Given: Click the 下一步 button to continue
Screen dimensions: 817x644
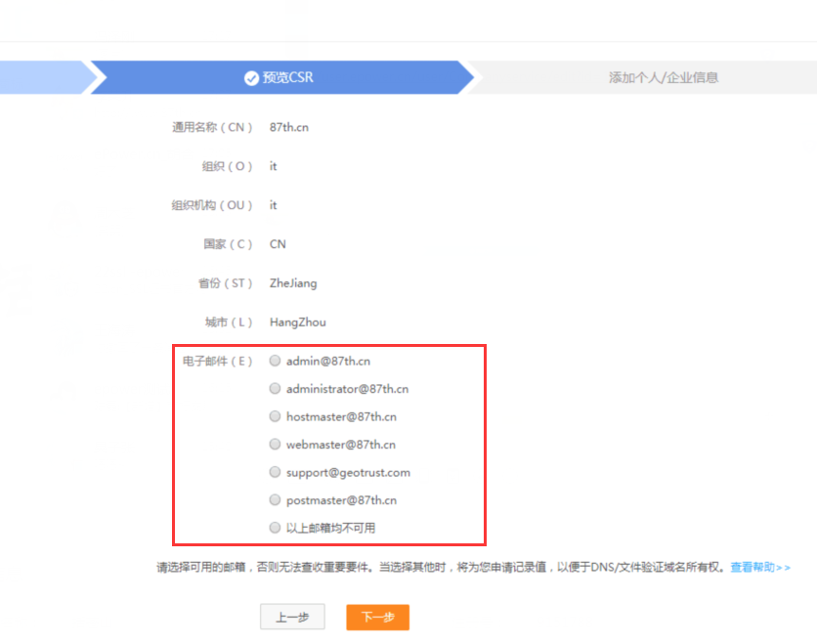Looking at the screenshot, I should [377, 617].
